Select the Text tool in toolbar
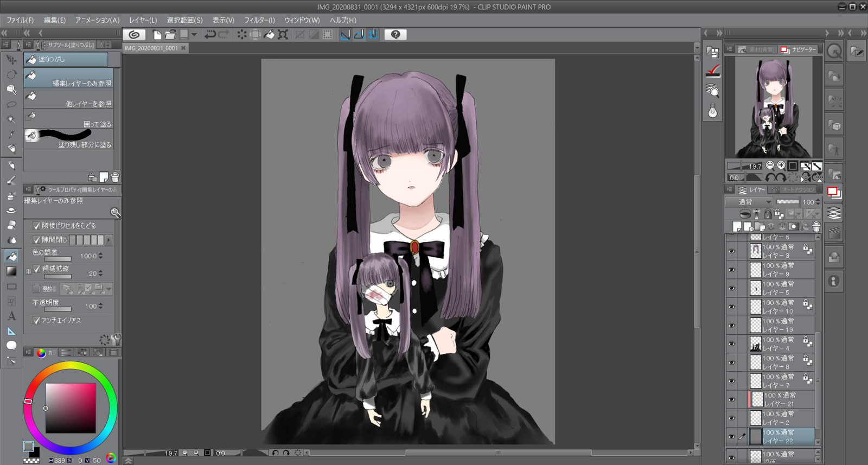 point(11,316)
